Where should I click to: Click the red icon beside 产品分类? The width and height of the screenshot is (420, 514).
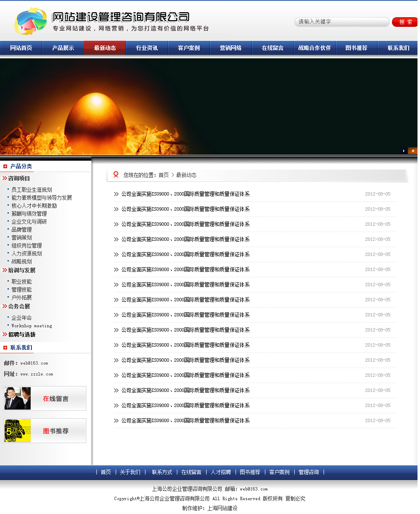pyautogui.click(x=5, y=167)
